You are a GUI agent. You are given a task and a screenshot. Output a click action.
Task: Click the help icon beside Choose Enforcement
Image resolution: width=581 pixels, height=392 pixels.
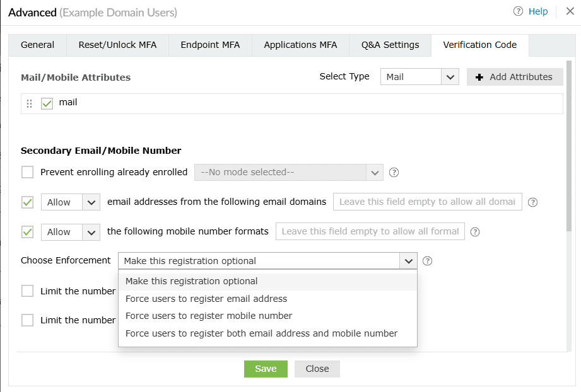tap(427, 260)
